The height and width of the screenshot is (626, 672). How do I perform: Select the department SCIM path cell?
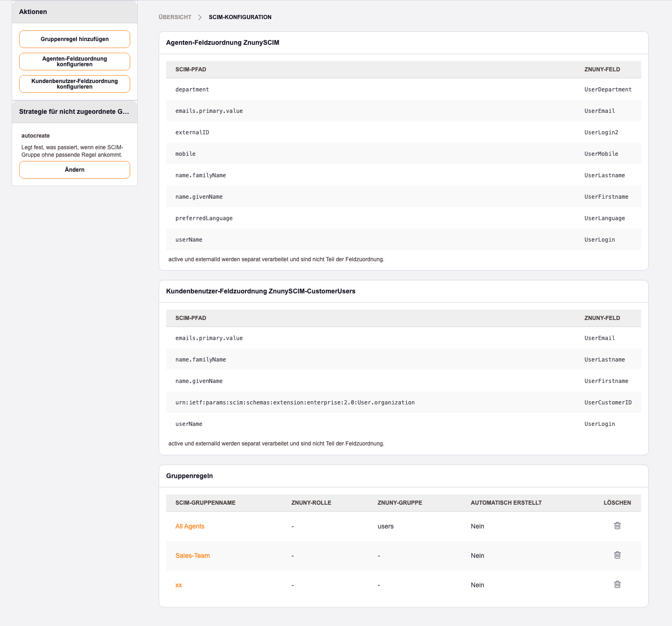tap(192, 90)
